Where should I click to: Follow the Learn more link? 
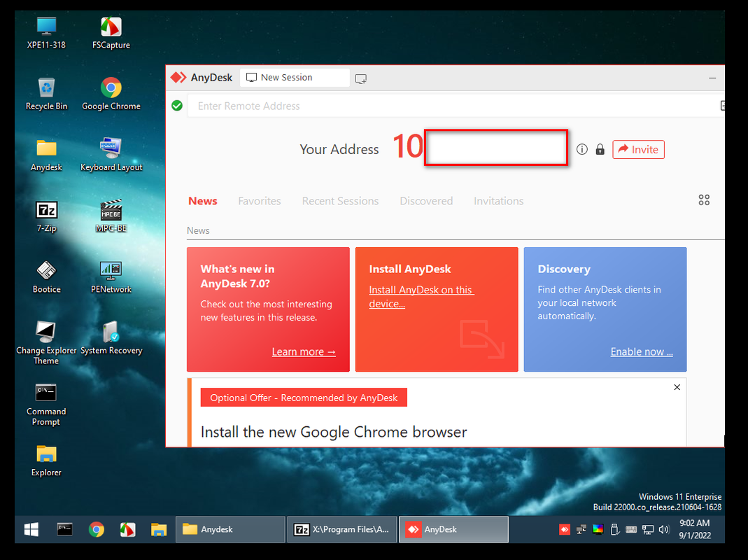304,352
